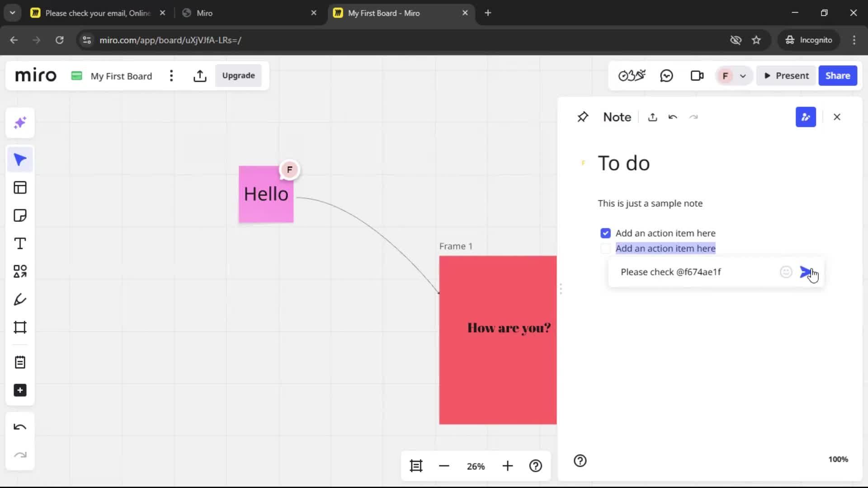Open Chrome three-dot menu
This screenshot has width=868, height=488.
854,40
